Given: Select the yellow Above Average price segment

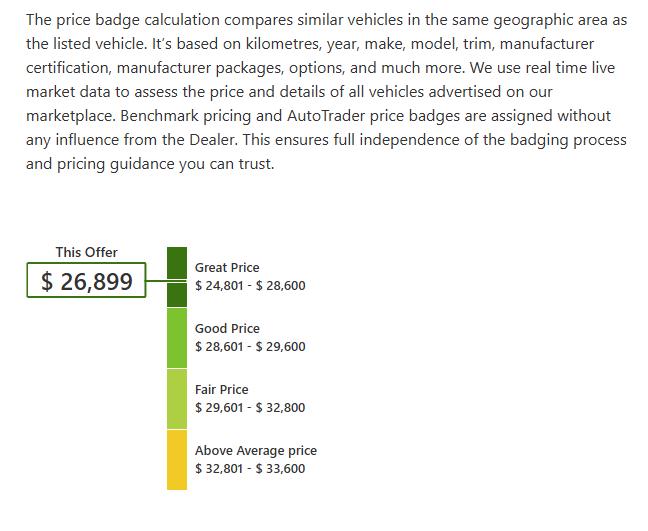Looking at the screenshot, I should 177,460.
